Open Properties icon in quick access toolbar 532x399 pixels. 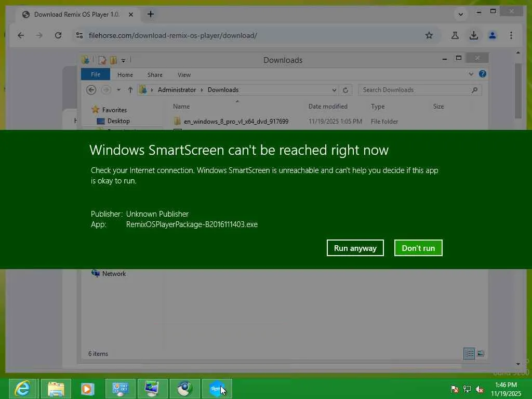[x=102, y=60]
